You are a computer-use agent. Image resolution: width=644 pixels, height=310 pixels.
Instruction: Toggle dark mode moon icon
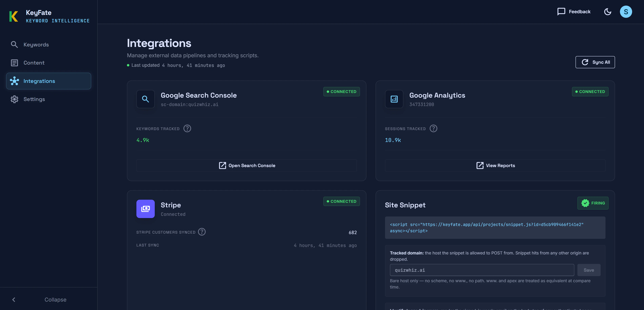608,12
